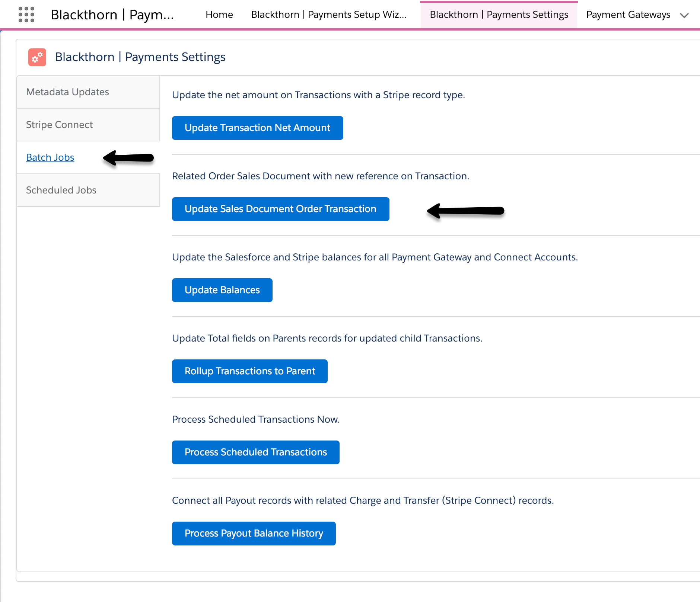Open Scheduled Jobs in the sidebar
Image resolution: width=700 pixels, height=602 pixels.
[x=88, y=190]
